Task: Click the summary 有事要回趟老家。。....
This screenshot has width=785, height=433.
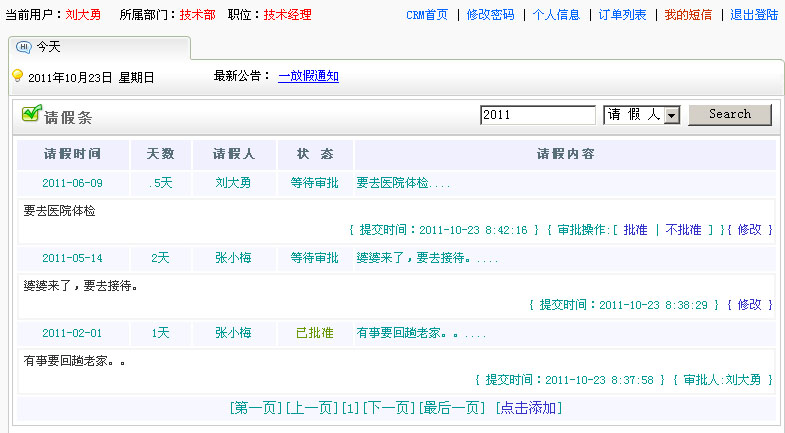Action: [421, 333]
